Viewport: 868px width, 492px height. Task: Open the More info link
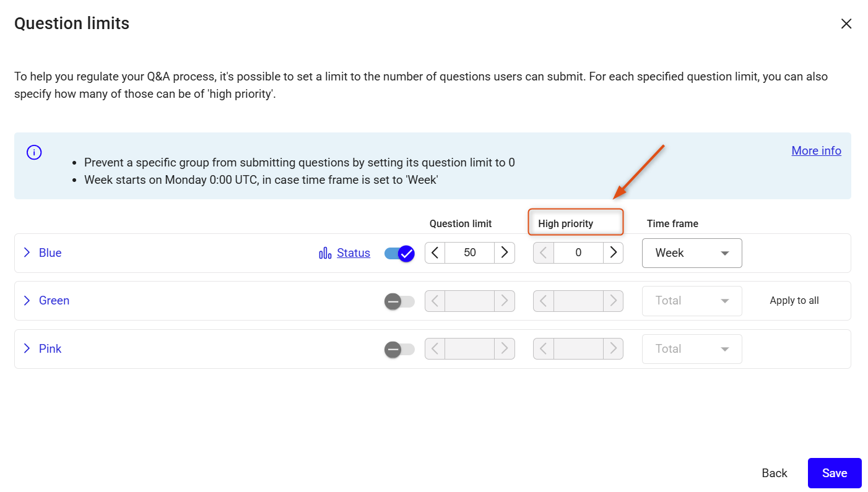click(816, 150)
